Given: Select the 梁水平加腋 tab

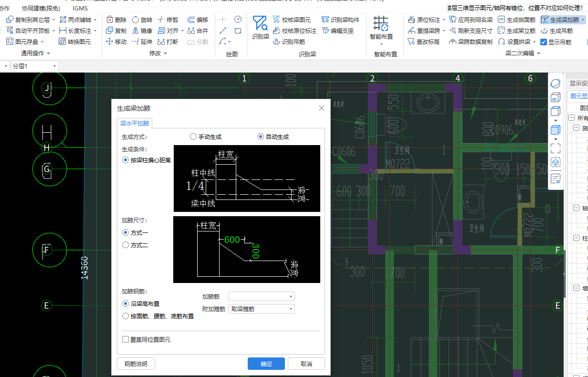Looking at the screenshot, I should pos(135,123).
